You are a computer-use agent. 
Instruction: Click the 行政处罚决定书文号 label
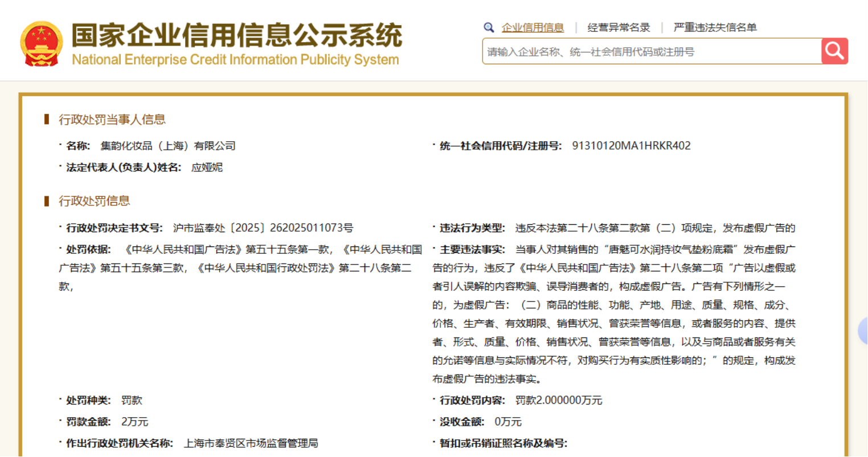click(x=114, y=228)
